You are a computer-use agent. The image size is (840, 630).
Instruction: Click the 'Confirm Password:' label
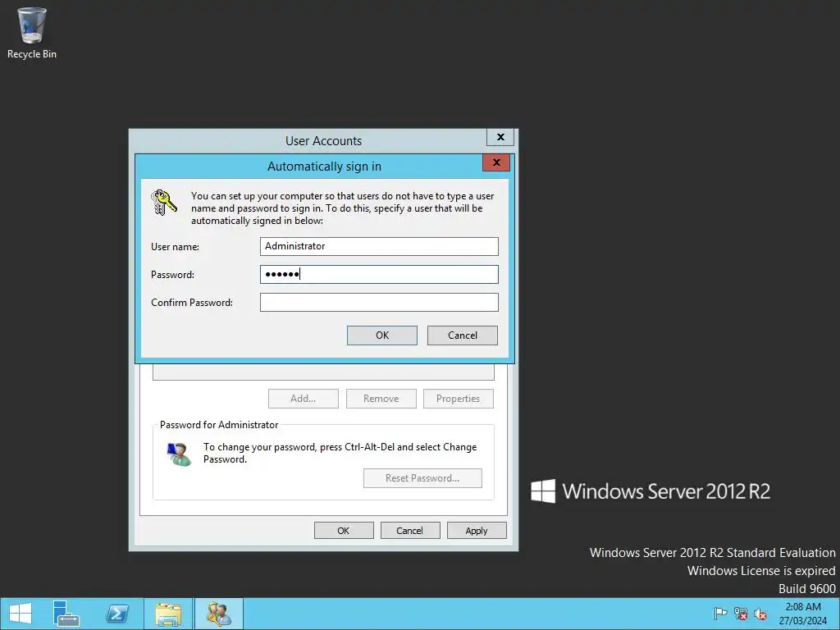coord(192,303)
